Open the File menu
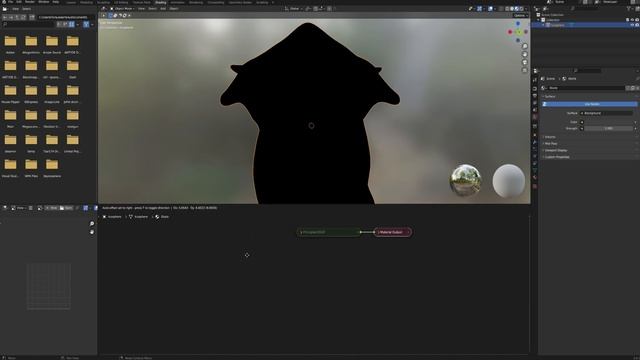The width and height of the screenshot is (640, 360). point(11,2)
